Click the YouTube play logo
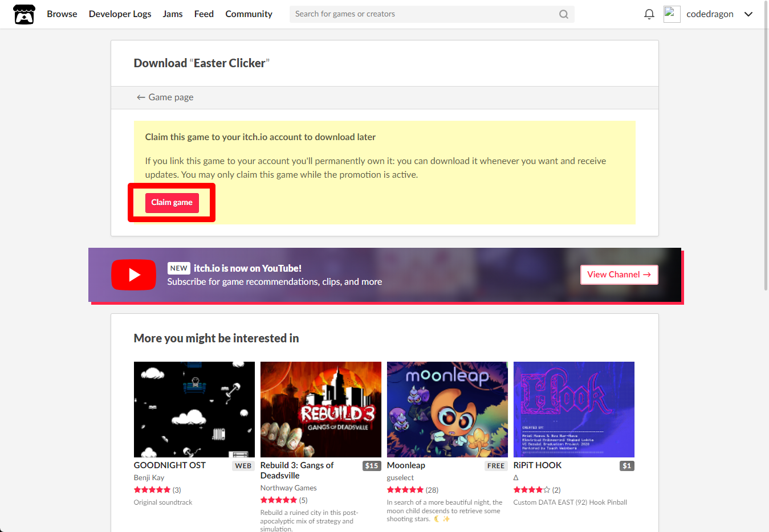Screen dimensions: 769x532 pyautogui.click(x=133, y=275)
